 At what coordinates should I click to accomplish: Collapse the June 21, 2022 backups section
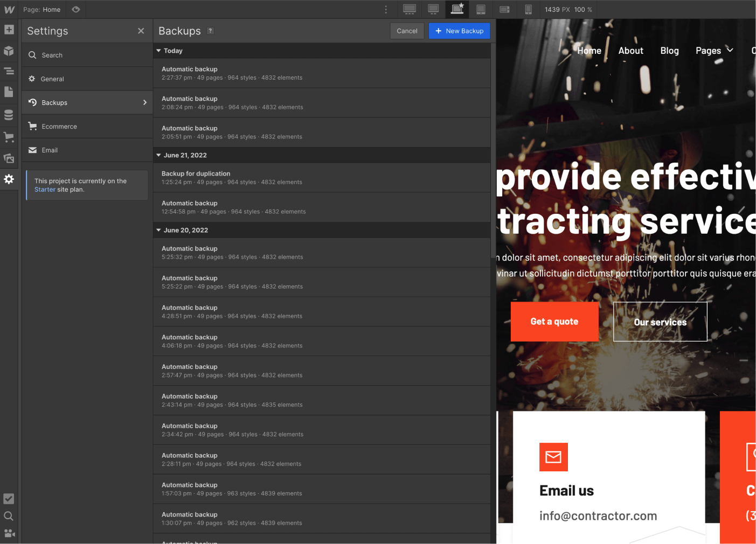[x=158, y=155]
